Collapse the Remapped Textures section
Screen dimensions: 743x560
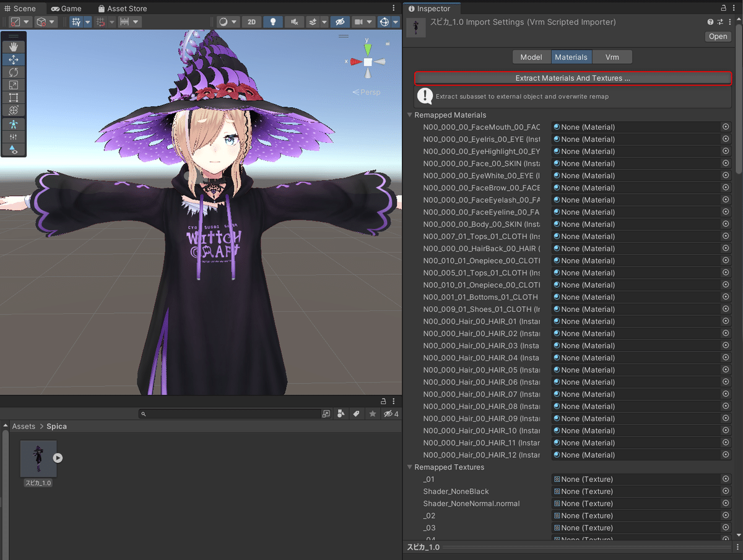click(x=409, y=467)
